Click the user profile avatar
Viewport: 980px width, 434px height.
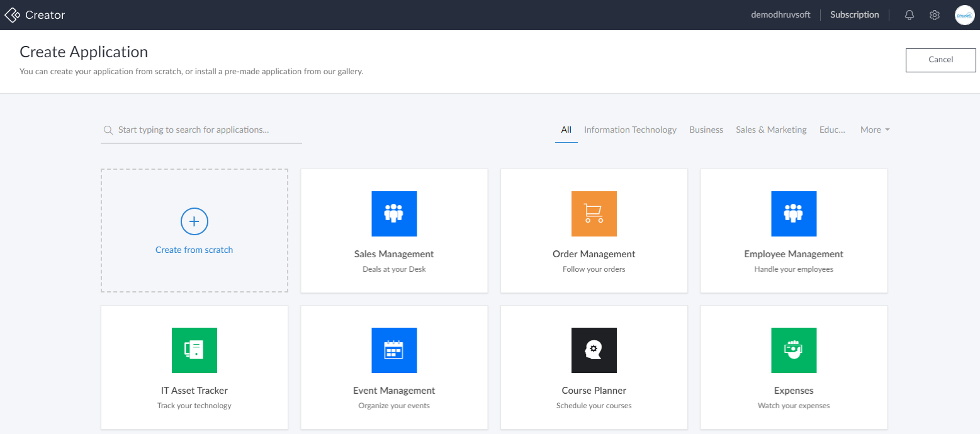(x=964, y=14)
